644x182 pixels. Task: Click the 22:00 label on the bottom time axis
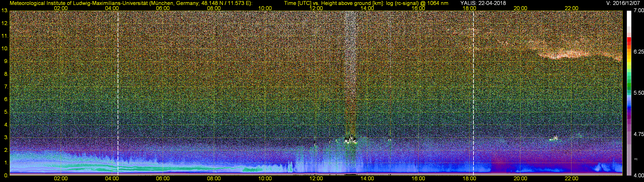[571, 179]
